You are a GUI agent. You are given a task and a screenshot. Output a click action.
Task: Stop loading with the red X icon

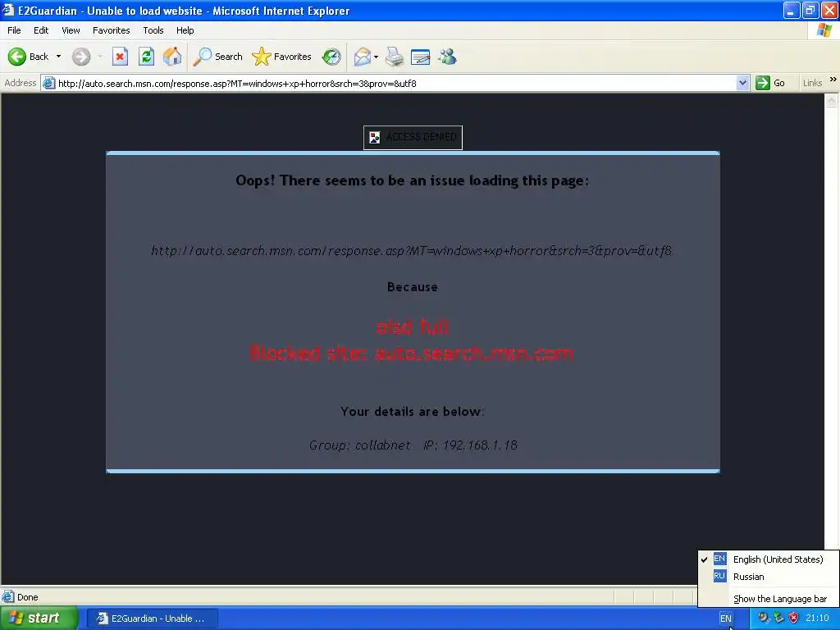click(x=120, y=57)
